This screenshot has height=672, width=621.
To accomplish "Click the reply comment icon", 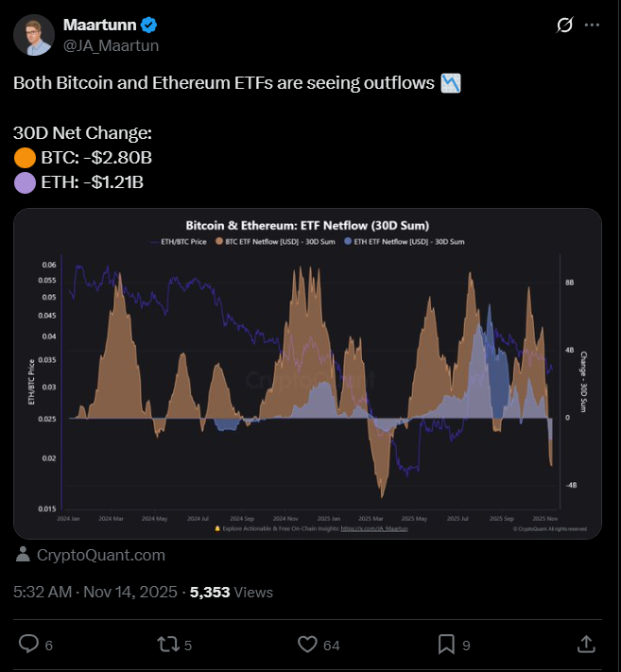I will 29,644.
